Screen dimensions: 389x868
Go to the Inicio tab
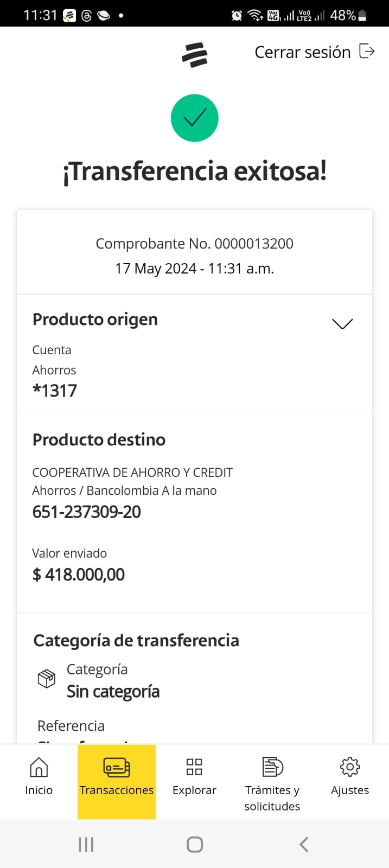[x=39, y=777]
